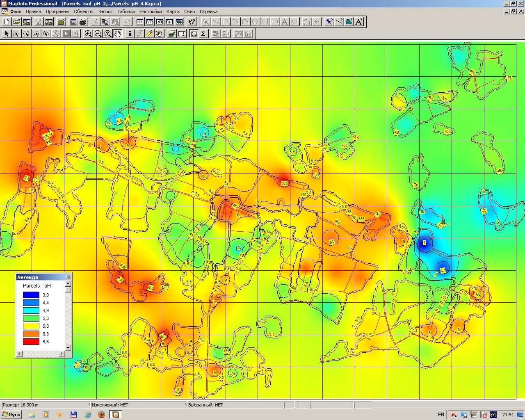The height and width of the screenshot is (420, 525).
Task: Expand the editable layer status dropdown
Action: [185, 404]
